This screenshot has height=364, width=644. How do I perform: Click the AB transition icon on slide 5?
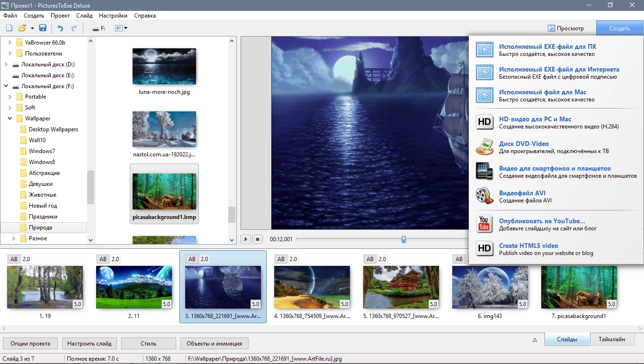point(370,259)
